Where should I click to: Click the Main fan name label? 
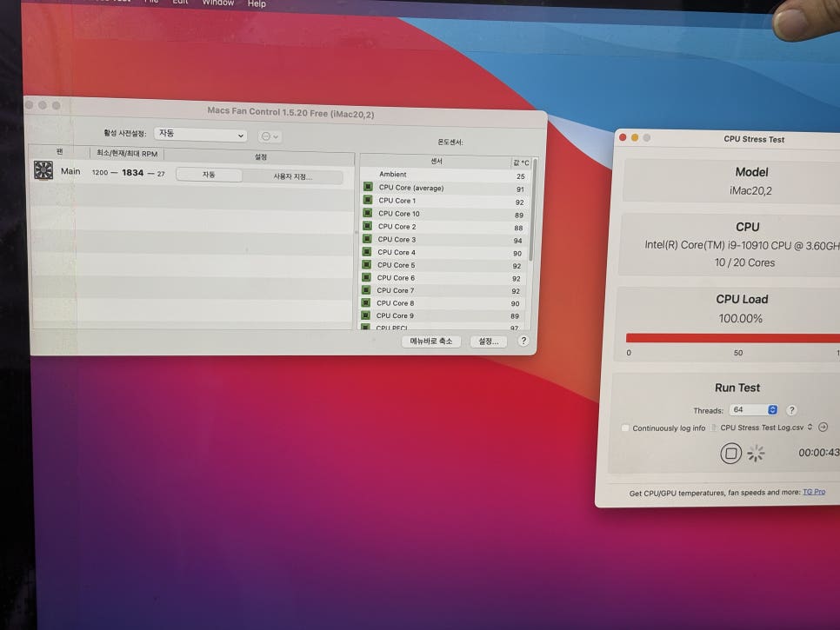[x=70, y=171]
